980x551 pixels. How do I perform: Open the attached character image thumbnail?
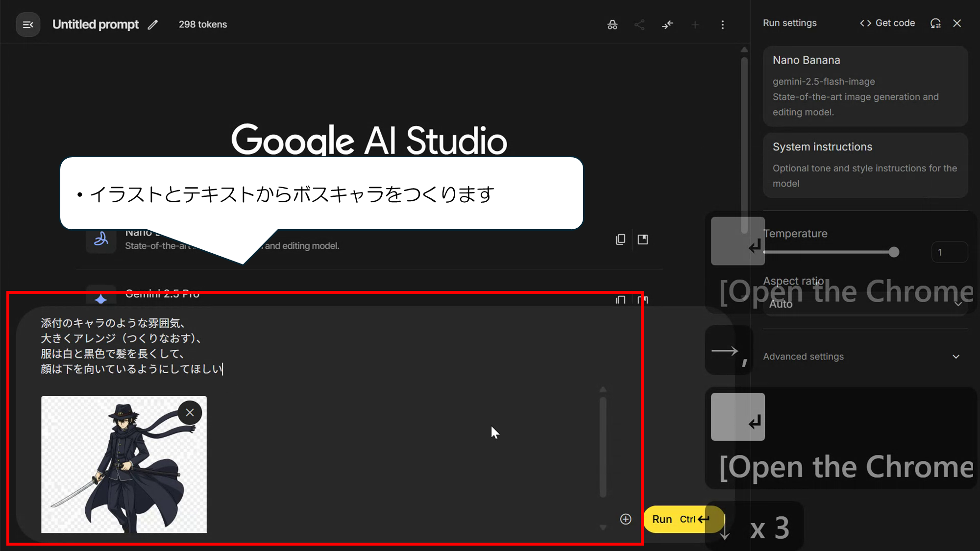(124, 464)
